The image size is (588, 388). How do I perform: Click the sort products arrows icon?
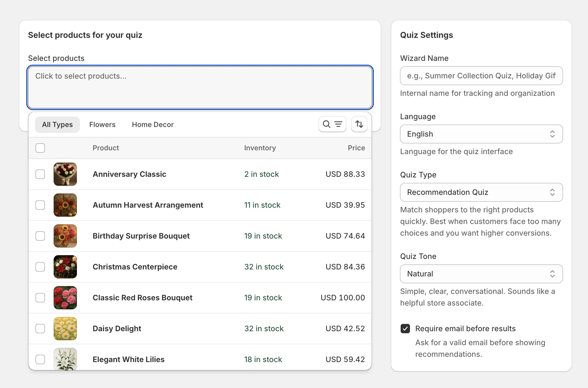click(359, 124)
